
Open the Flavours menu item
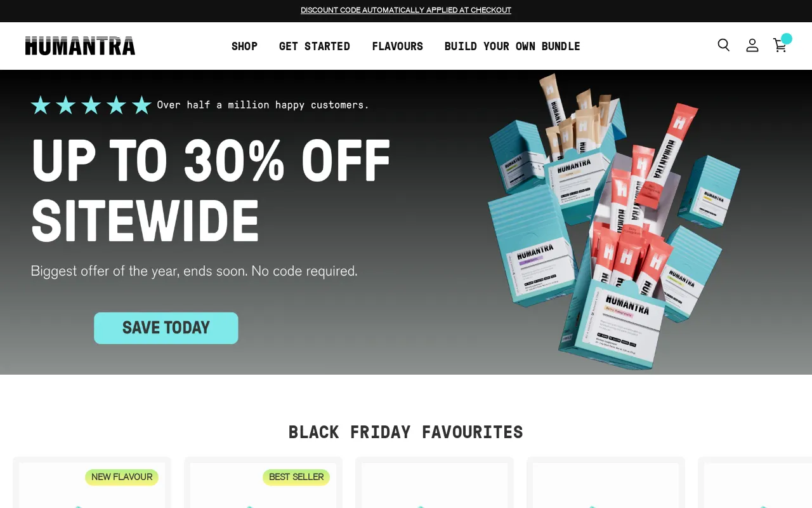point(397,46)
